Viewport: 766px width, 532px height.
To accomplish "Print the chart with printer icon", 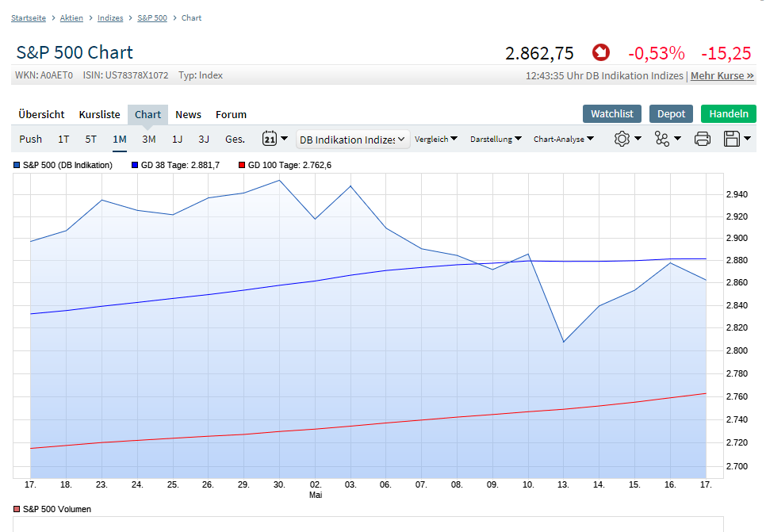I will click(702, 139).
